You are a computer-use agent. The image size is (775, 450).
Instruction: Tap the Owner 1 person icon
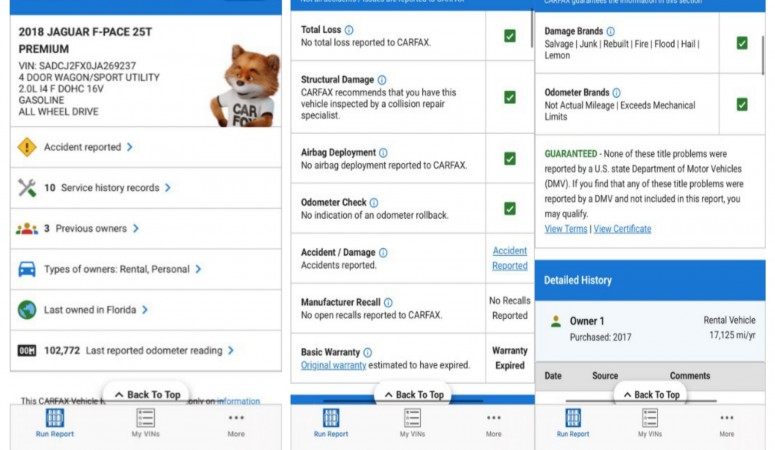pyautogui.click(x=556, y=321)
